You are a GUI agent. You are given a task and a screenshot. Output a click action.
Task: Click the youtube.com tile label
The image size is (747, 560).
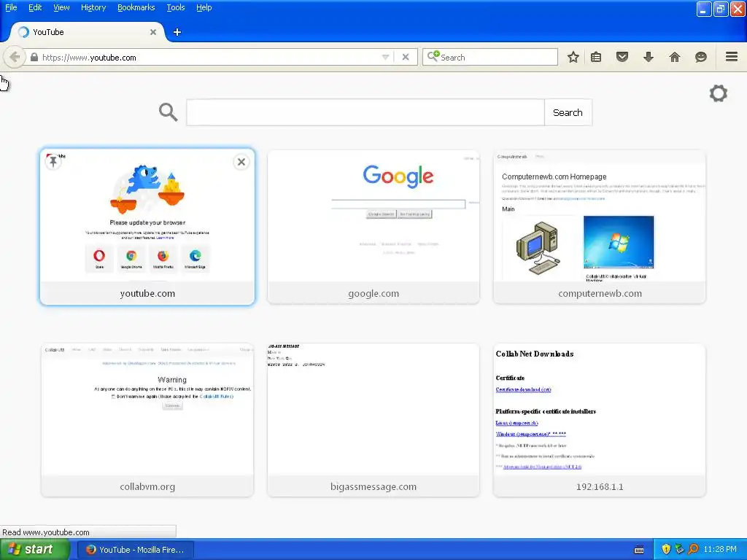pos(147,293)
